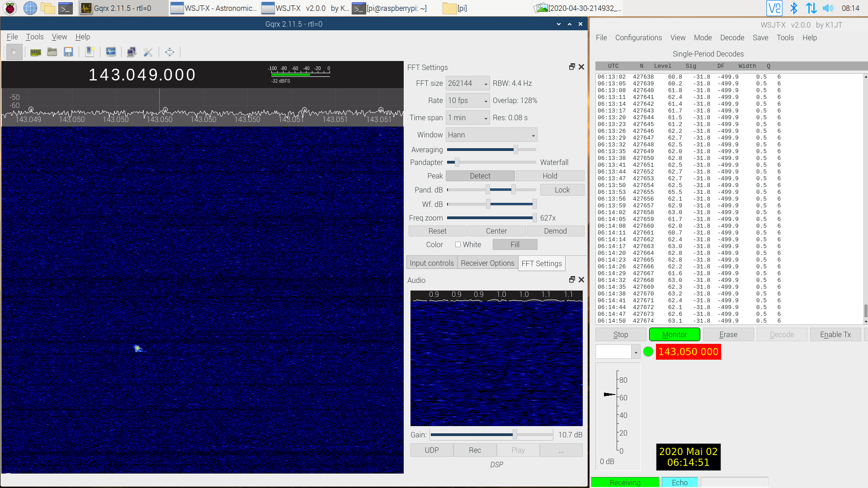Toggle Enable Tx in WSJT-X

835,334
